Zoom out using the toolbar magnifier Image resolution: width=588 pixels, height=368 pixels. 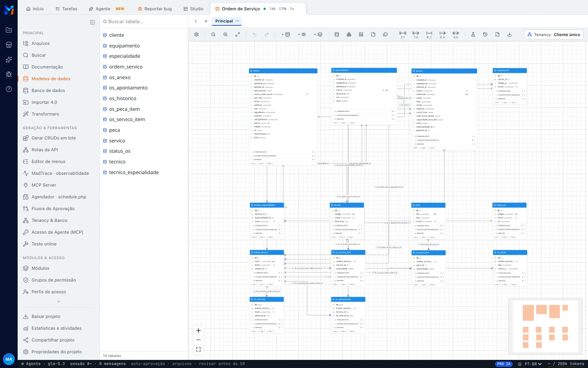point(213,35)
